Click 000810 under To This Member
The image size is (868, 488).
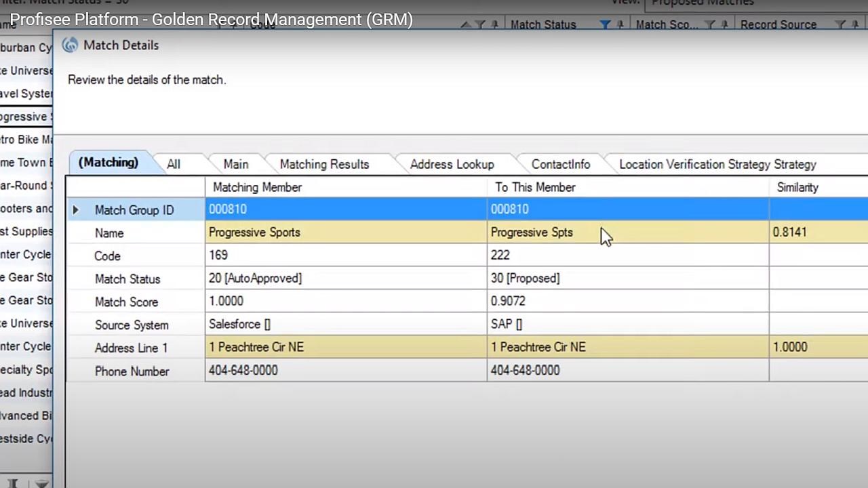click(628, 209)
